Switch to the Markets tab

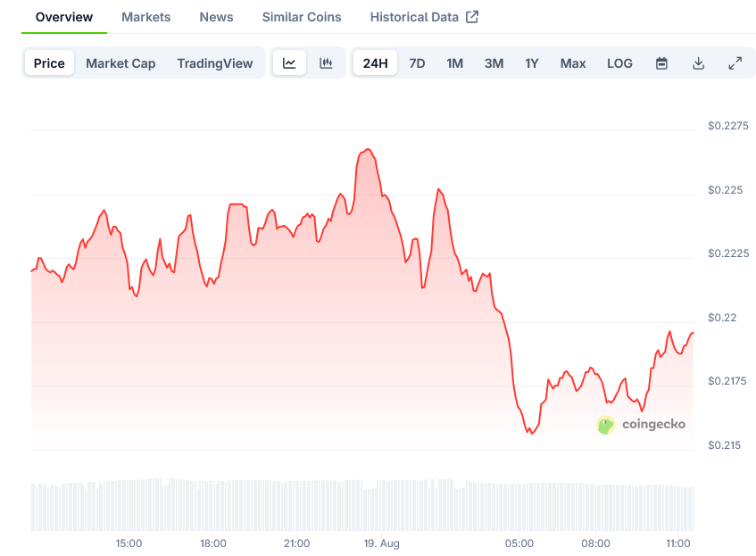pyautogui.click(x=146, y=17)
